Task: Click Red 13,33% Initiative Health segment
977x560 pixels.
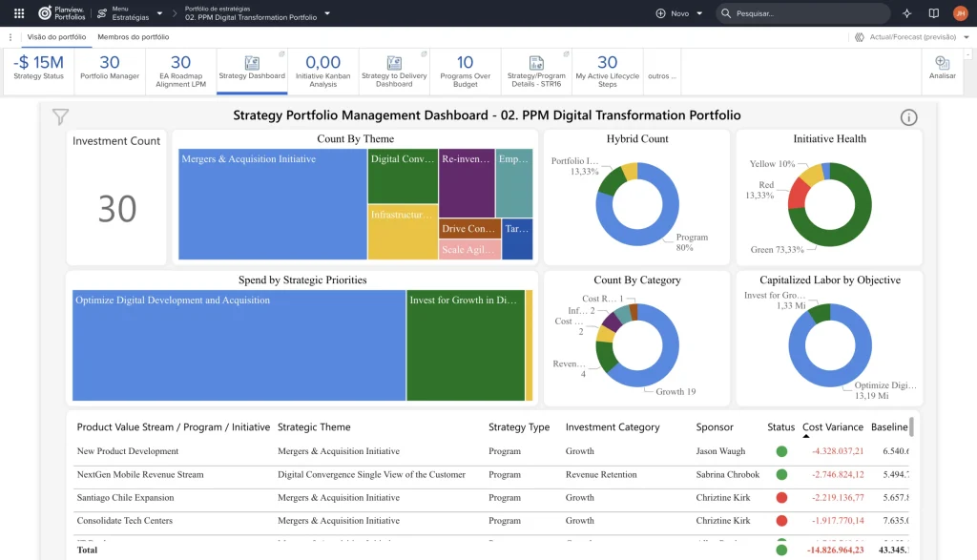Action: click(797, 196)
